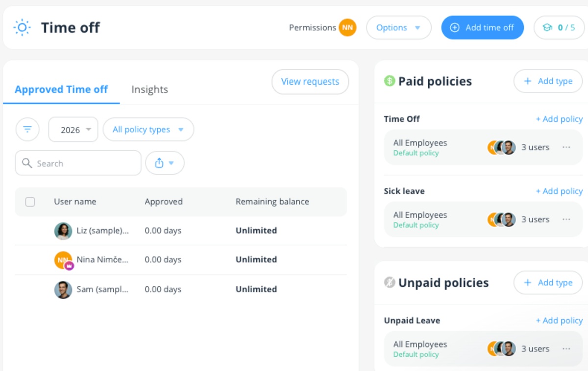This screenshot has width=588, height=371.
Task: Click the Remaining balance column header
Action: 272,202
